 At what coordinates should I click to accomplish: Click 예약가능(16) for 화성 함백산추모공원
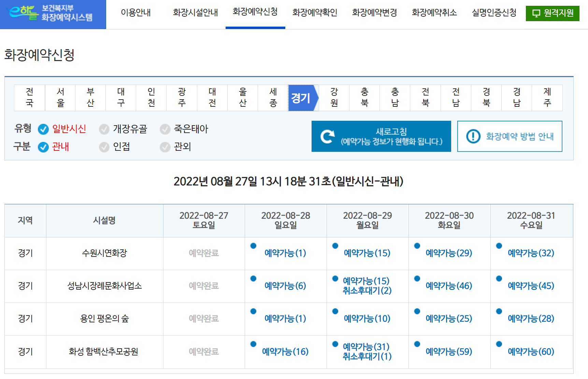(x=285, y=351)
